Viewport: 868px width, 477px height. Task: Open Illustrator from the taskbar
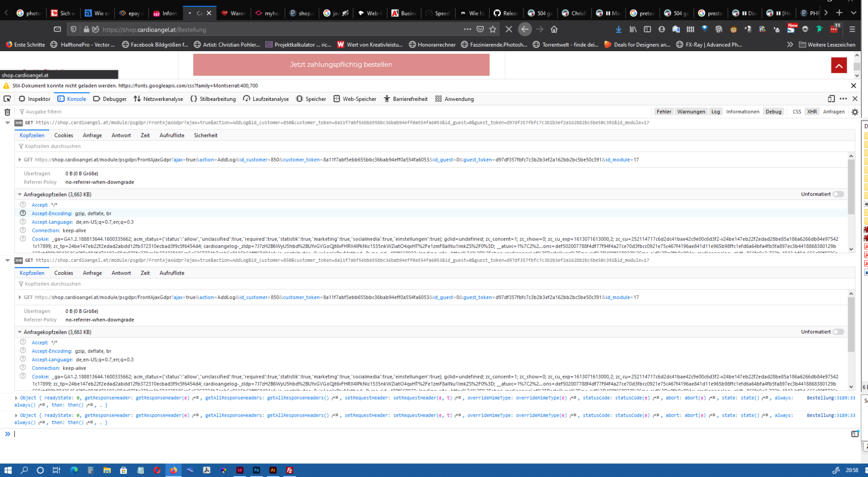[x=273, y=470]
